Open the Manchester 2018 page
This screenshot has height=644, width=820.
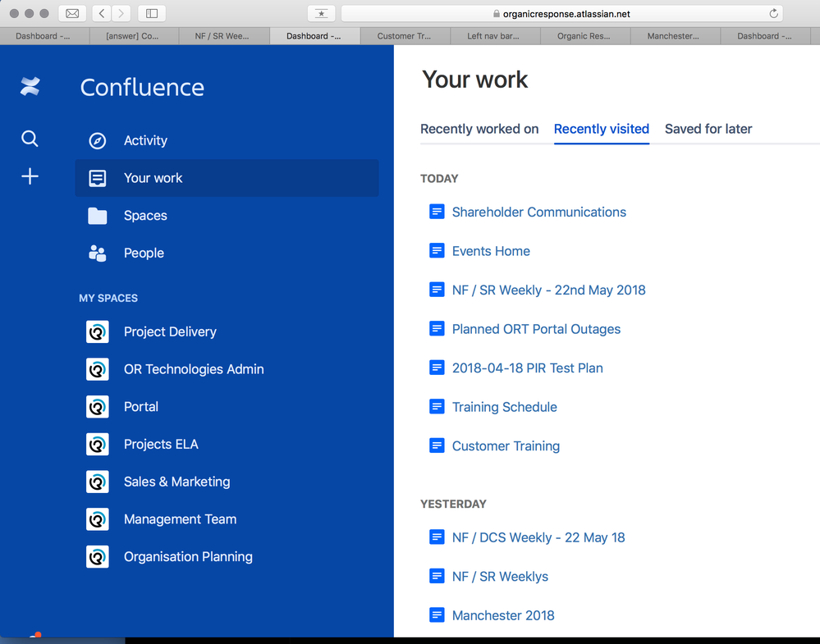(502, 614)
